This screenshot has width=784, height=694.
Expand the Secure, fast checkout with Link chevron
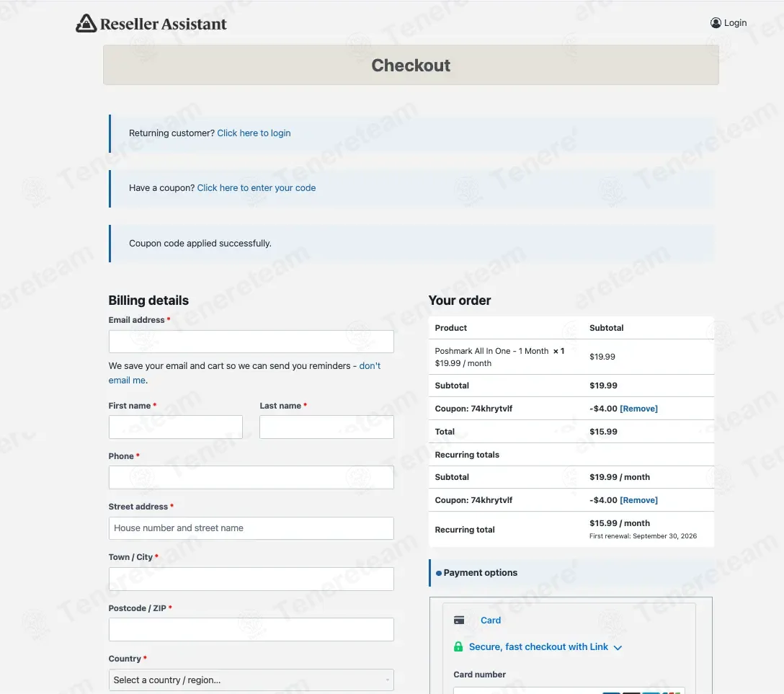(618, 647)
